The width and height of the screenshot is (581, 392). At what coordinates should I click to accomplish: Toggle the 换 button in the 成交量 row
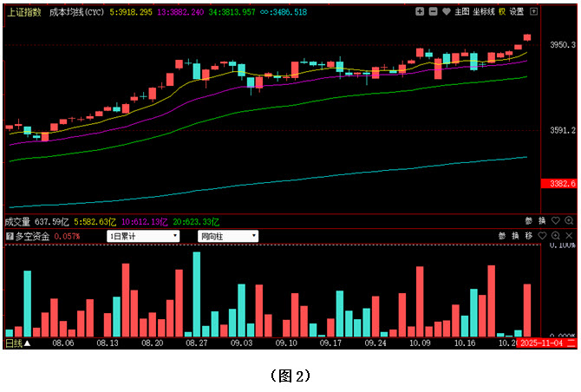pyautogui.click(x=542, y=221)
